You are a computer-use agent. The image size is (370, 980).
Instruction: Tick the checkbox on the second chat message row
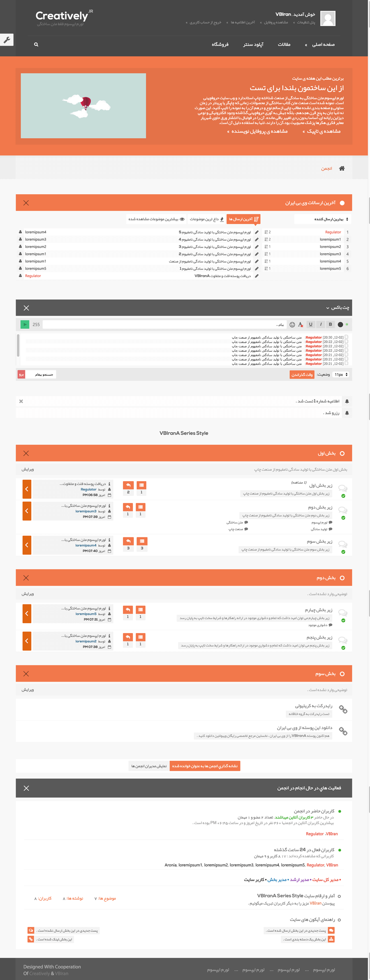(346, 342)
